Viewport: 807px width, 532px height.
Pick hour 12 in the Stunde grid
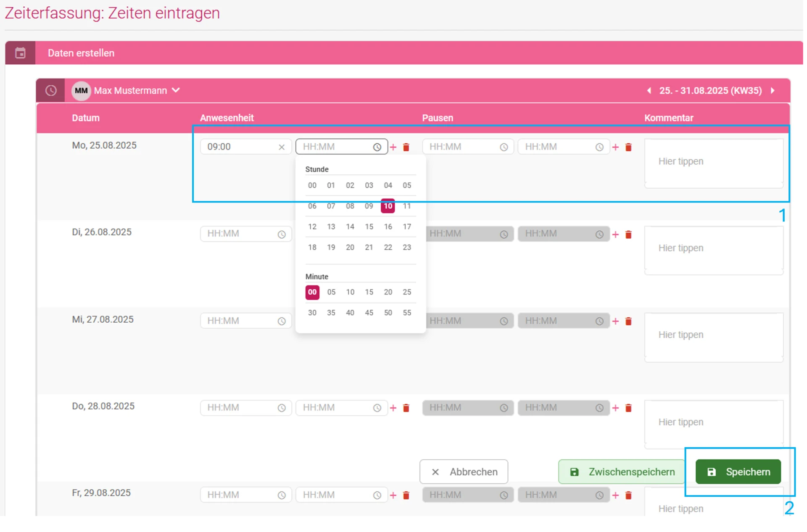pos(312,226)
